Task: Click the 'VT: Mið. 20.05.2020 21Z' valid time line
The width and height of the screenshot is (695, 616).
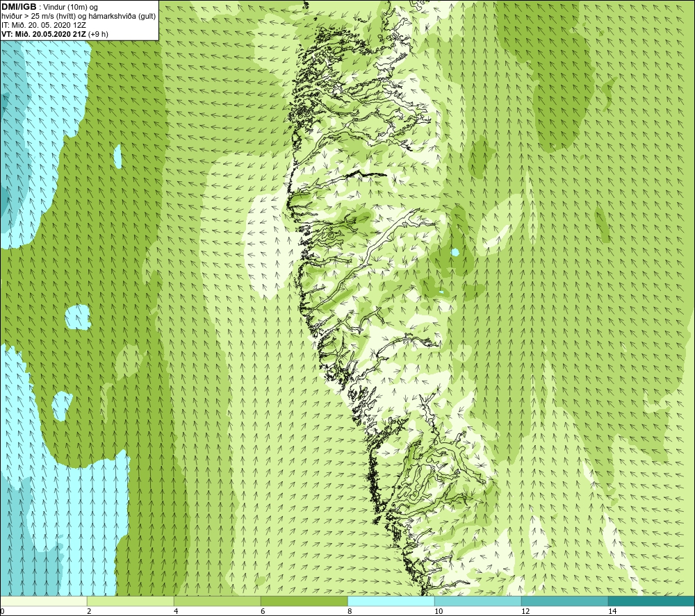Action: coord(55,34)
